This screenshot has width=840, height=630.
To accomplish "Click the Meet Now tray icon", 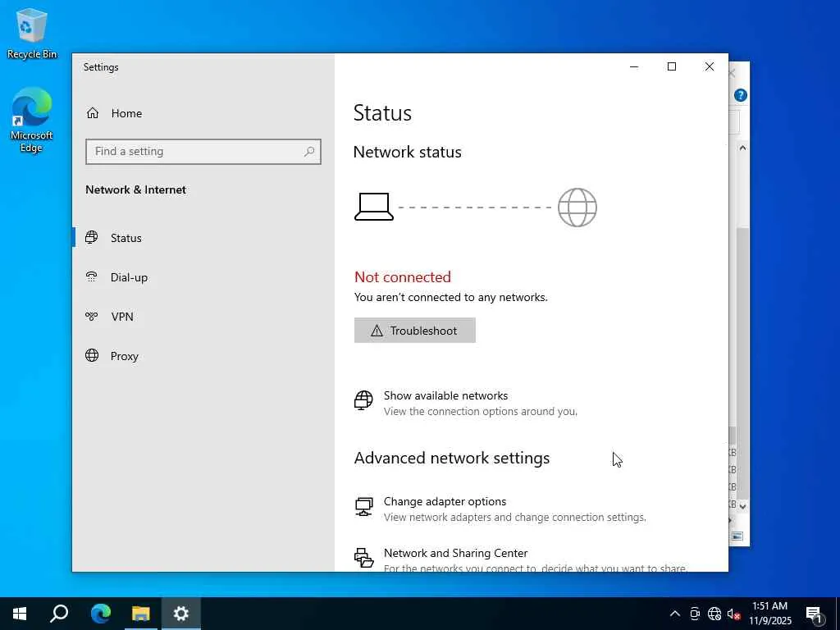I will [x=695, y=614].
